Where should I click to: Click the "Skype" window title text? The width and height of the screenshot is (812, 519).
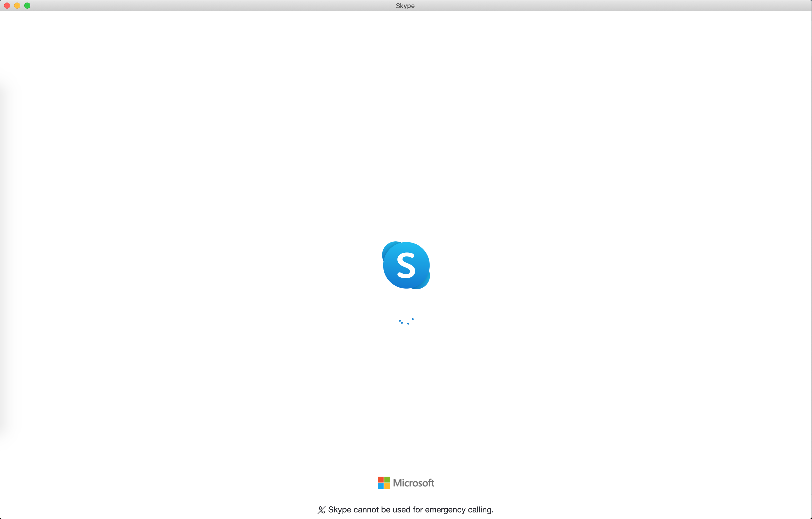[x=405, y=6]
